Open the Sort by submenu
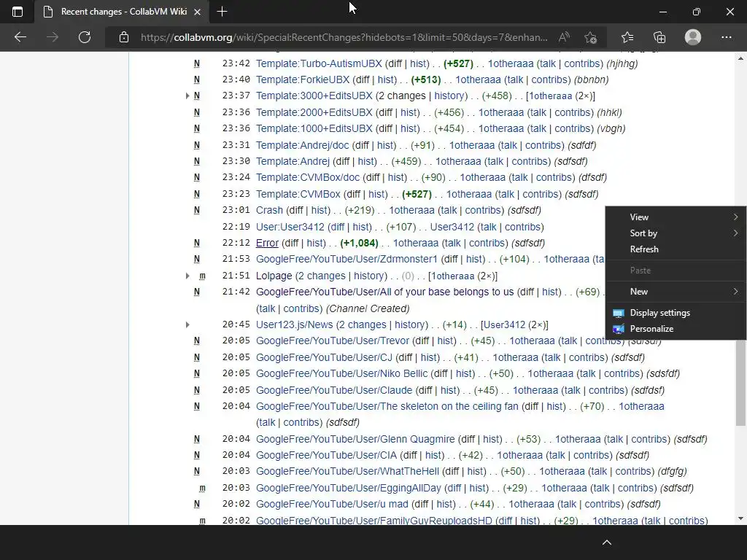The height and width of the screenshot is (560, 747). coord(676,233)
